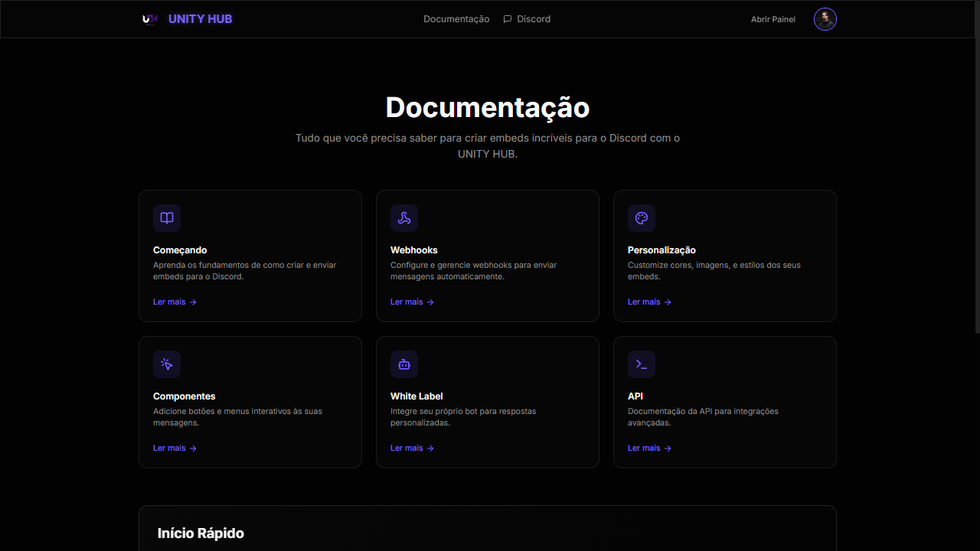The height and width of the screenshot is (551, 980).
Task: Open the user avatar profile picture
Action: 825,19
